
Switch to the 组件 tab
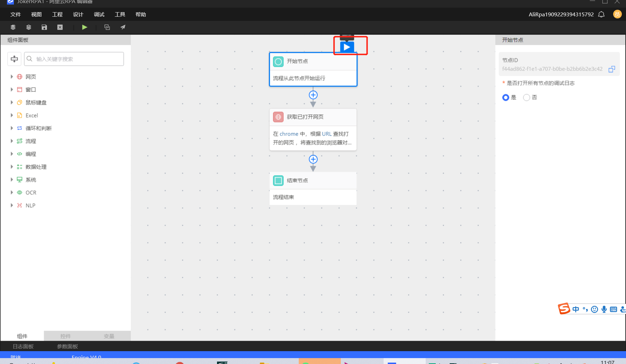click(x=22, y=336)
